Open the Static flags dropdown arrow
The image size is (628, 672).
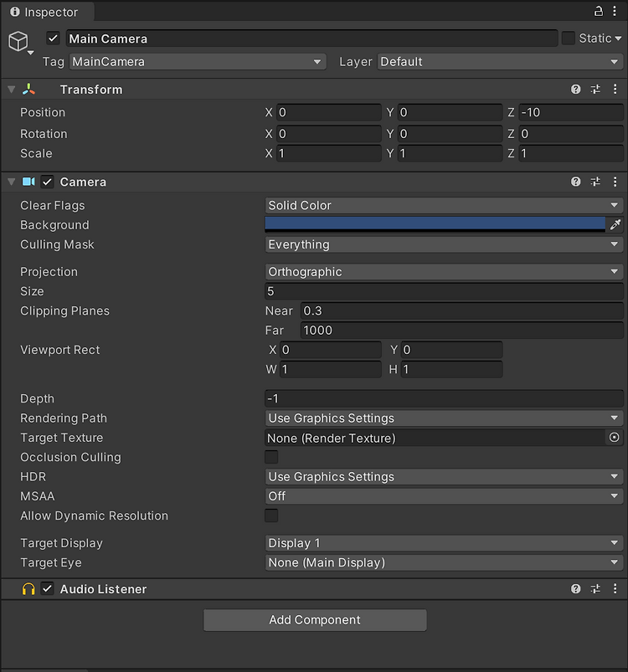click(618, 38)
